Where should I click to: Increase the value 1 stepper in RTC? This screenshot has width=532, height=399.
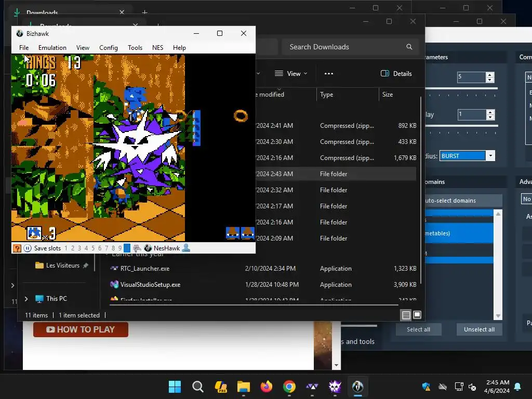click(490, 112)
